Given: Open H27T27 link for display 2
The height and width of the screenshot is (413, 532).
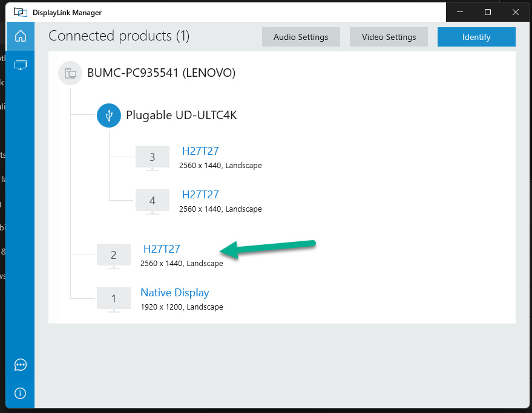Looking at the screenshot, I should coord(162,249).
